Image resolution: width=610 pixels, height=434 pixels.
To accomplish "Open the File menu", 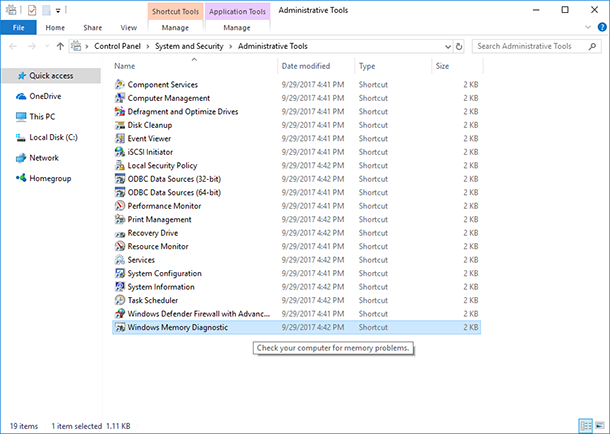I will coord(18,28).
